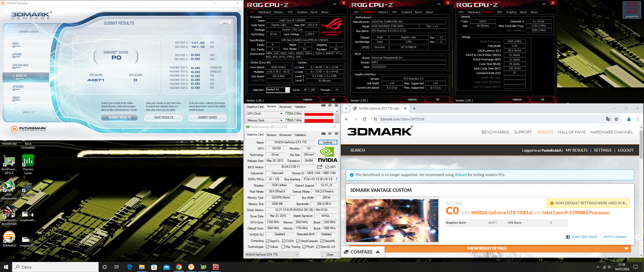Click the CPU-Z icon in the taskbar

[216, 267]
